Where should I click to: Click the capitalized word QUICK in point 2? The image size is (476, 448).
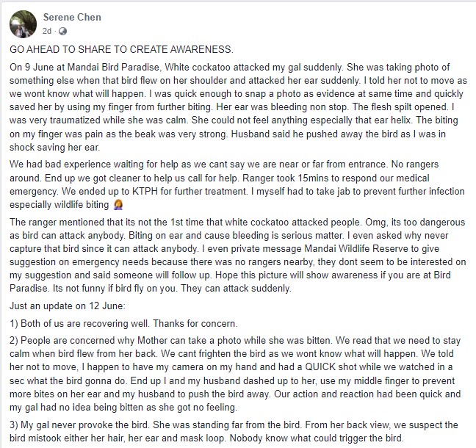tap(320, 367)
